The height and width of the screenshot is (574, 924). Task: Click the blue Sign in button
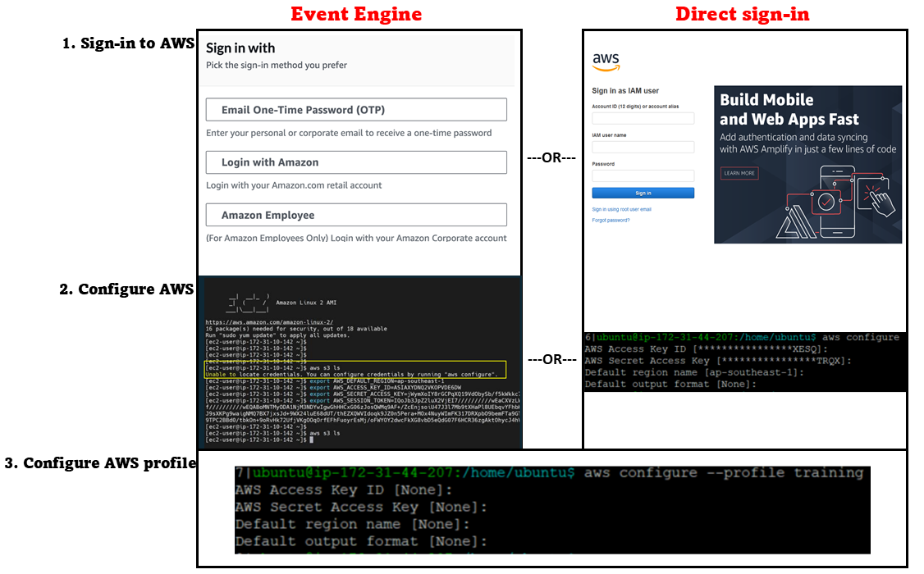click(643, 193)
